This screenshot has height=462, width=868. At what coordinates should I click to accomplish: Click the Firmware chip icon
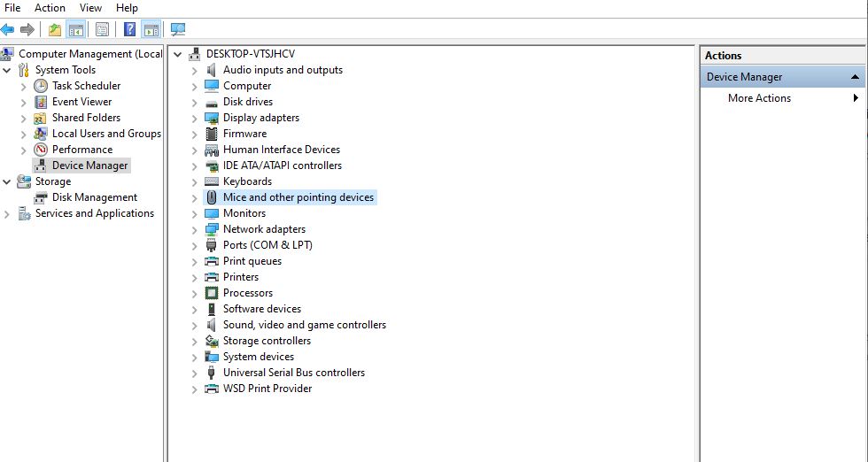tap(212, 134)
